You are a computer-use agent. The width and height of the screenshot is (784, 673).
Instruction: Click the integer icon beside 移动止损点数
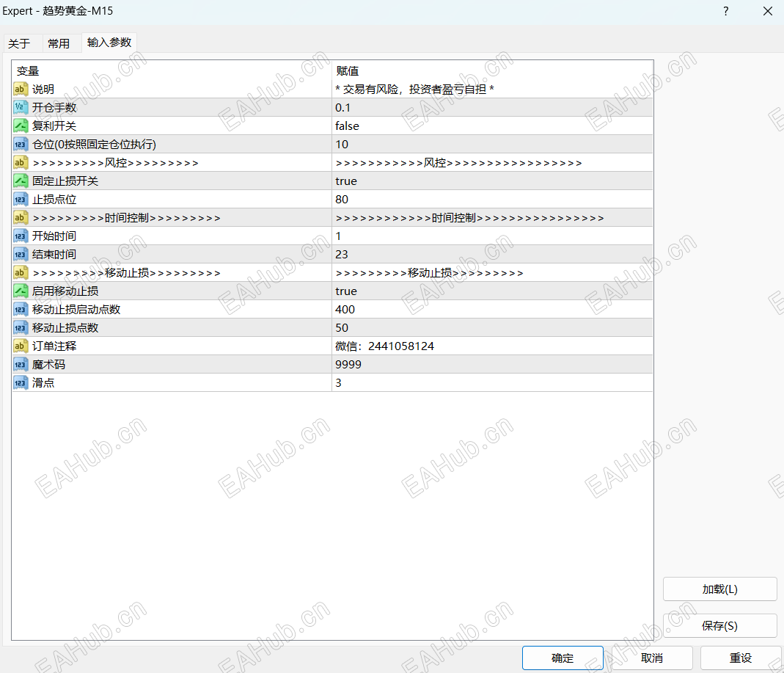click(x=21, y=327)
